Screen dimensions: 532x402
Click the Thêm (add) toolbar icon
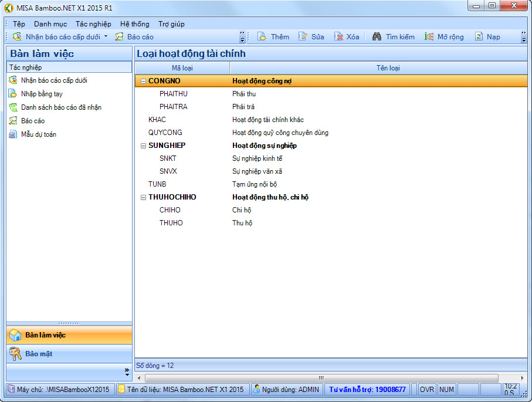tap(262, 36)
